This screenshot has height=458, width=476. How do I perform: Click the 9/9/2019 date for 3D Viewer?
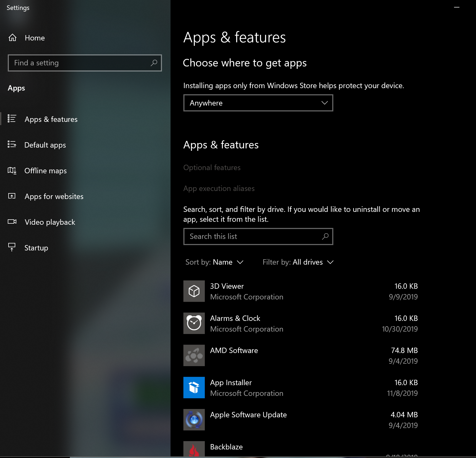pos(403,297)
